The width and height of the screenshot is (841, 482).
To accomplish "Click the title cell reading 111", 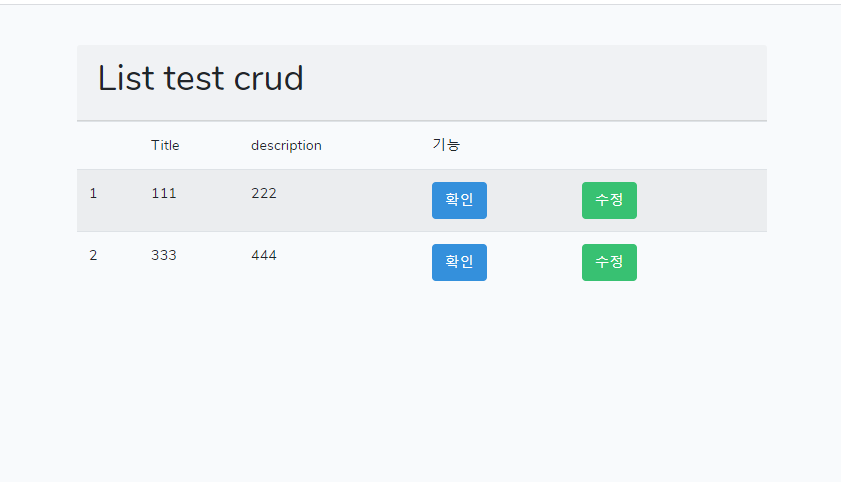I will coord(164,193).
